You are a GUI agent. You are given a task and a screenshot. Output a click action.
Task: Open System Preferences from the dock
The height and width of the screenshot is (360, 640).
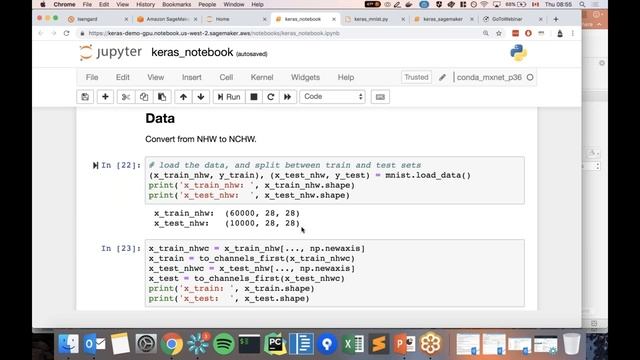click(146, 344)
